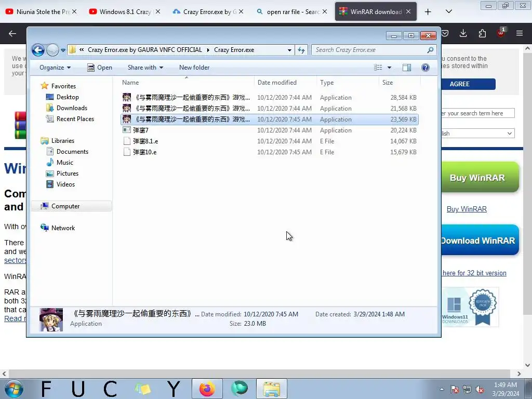Select Network in navigation pane
This screenshot has height=399, width=532.
click(63, 228)
